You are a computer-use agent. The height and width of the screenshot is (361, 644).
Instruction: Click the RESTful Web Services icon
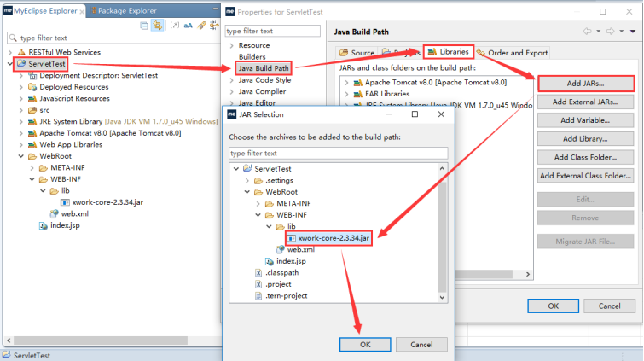[x=21, y=51]
